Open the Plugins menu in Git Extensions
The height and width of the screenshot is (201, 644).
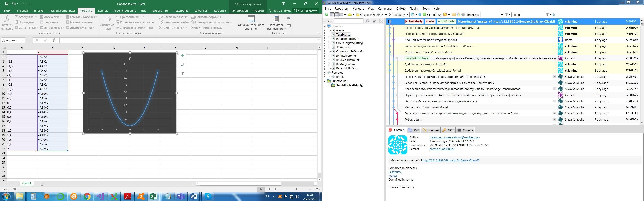[x=414, y=8]
